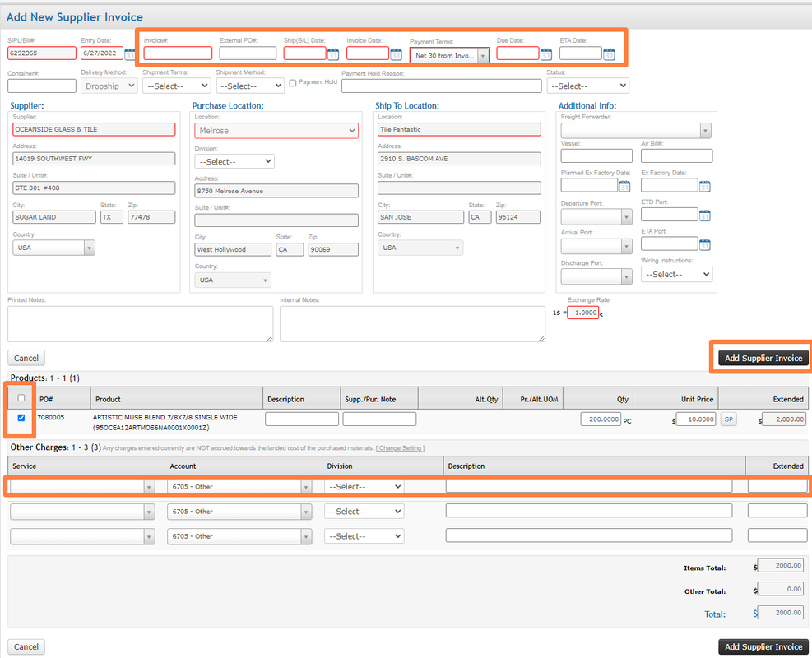
Task: Check the select-all products header checkbox
Action: point(21,397)
